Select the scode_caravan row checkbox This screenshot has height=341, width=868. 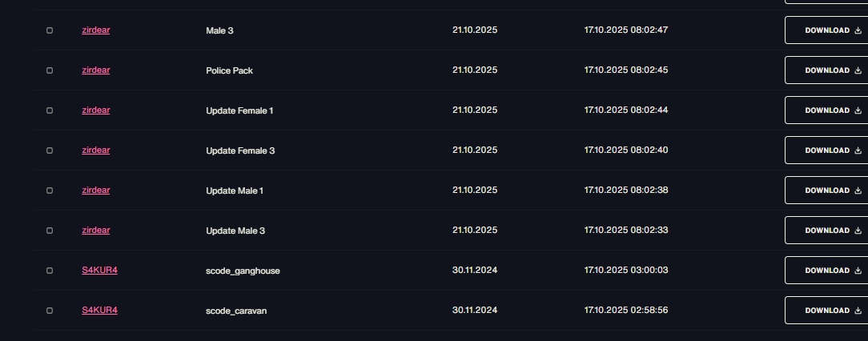pos(50,311)
